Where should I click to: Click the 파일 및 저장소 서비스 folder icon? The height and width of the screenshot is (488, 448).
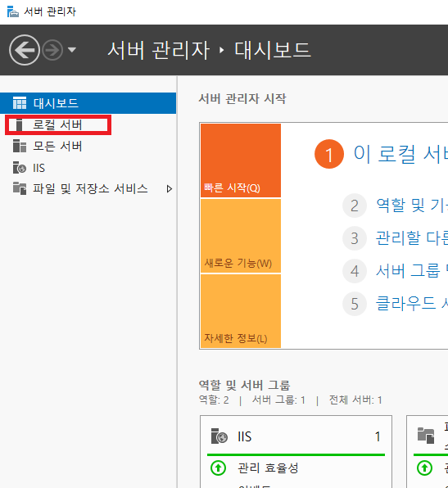click(x=20, y=188)
